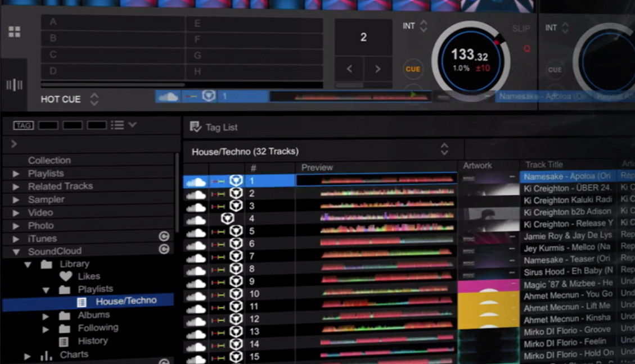Click the waveform bars icon on left
Viewport: 635px width, 364px height.
coord(14,85)
